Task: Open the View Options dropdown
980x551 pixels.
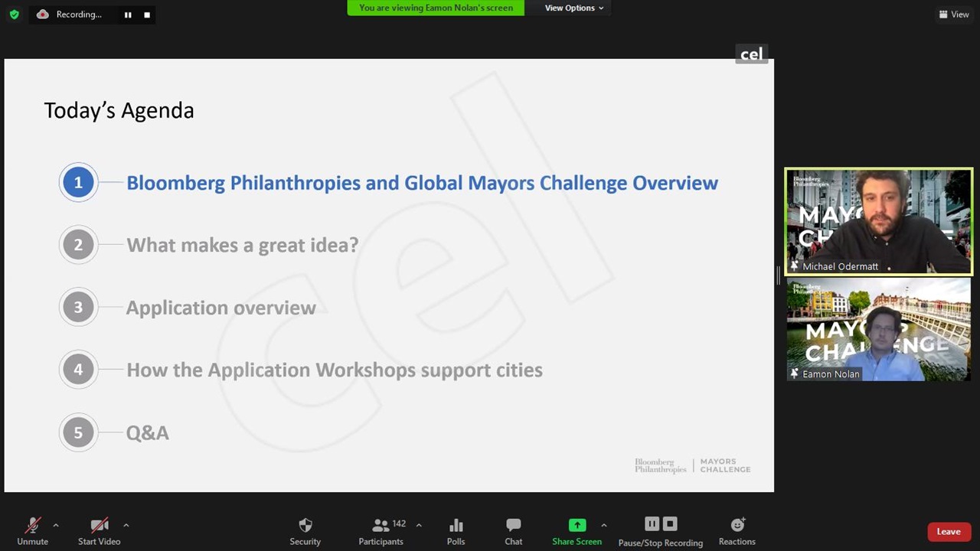Action: click(x=574, y=8)
